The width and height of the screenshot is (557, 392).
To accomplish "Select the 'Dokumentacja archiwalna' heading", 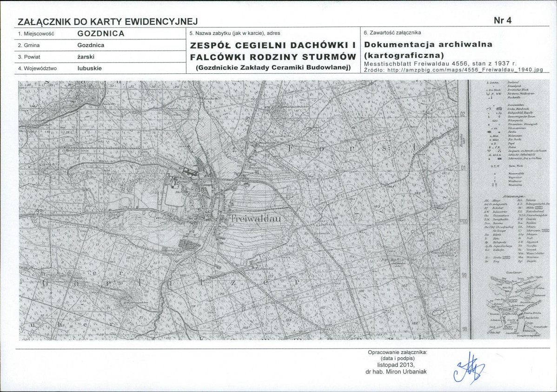I will (x=428, y=44).
